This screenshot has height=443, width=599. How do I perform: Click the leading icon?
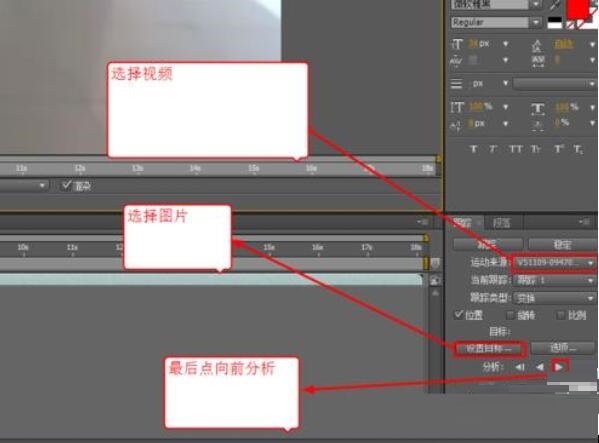[537, 45]
